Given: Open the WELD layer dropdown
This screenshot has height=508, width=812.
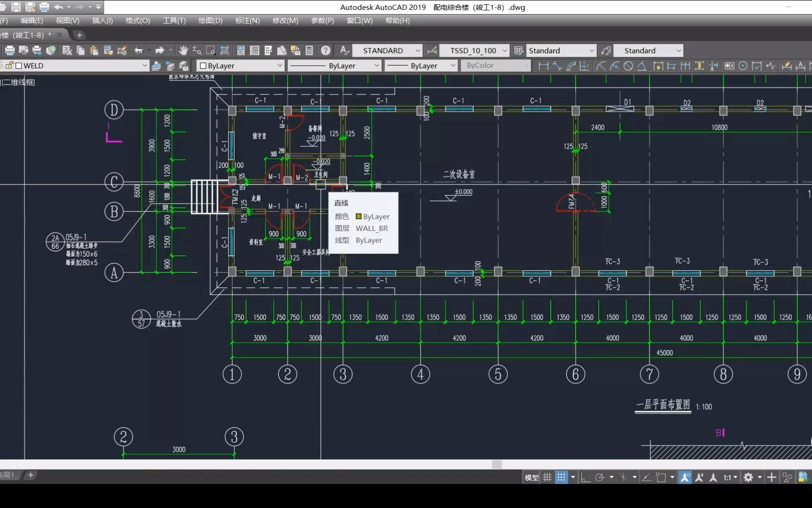Looking at the screenshot, I should click(x=144, y=65).
